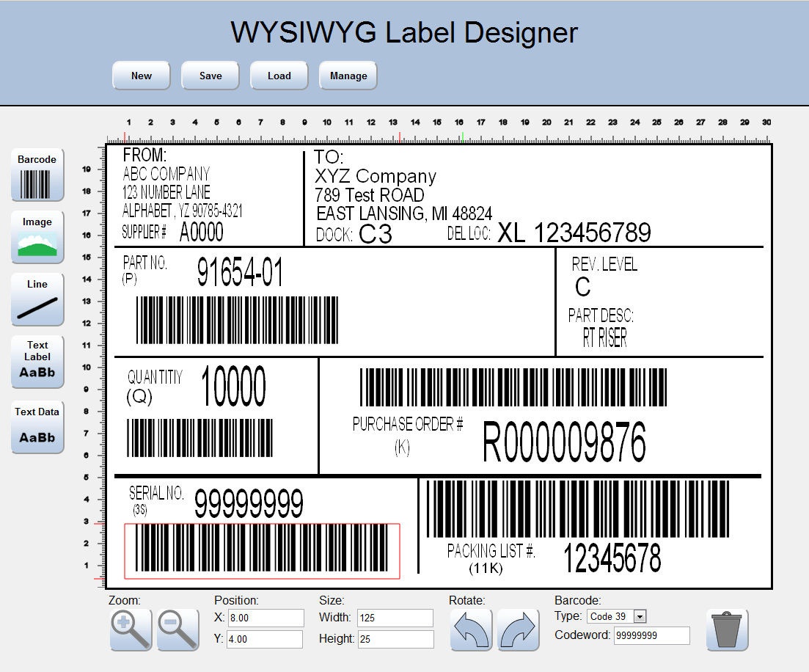Select the 'R000009876' text
This screenshot has width=809, height=672.
pyautogui.click(x=564, y=442)
